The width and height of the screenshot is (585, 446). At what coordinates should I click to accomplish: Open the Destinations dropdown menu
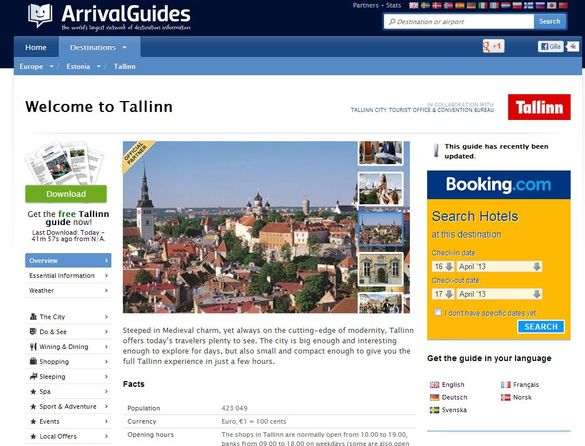pos(99,47)
